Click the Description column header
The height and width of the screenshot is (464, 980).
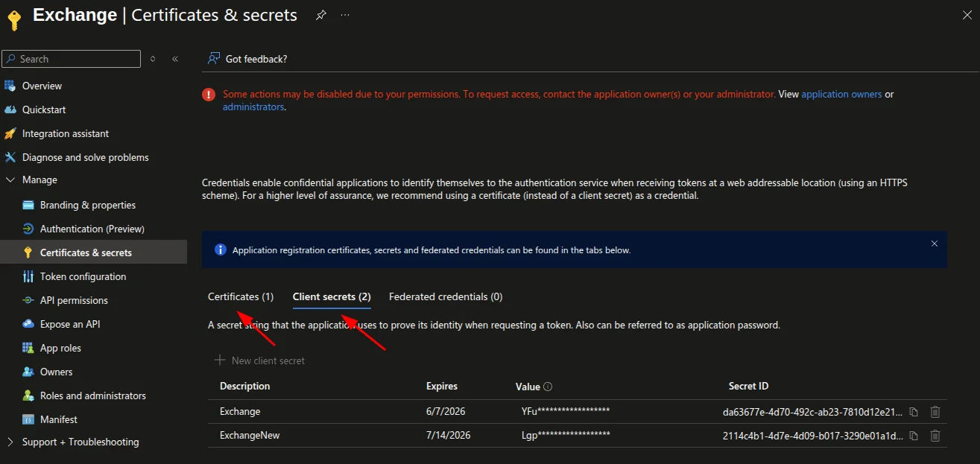point(245,387)
